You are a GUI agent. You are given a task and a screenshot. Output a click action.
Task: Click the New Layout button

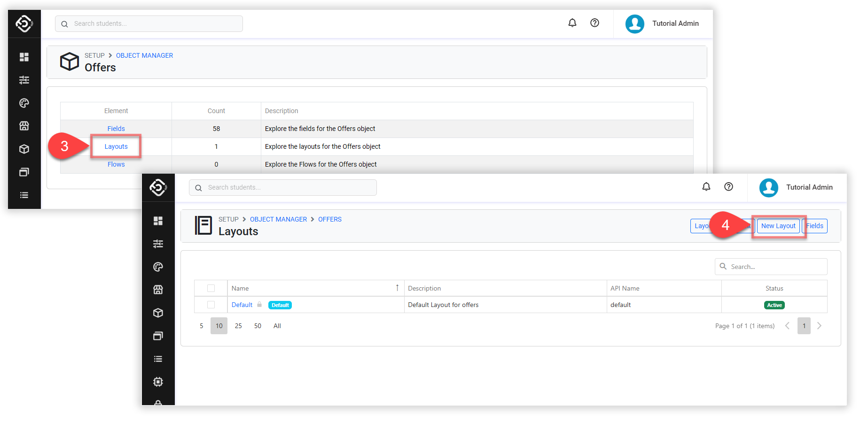click(778, 226)
